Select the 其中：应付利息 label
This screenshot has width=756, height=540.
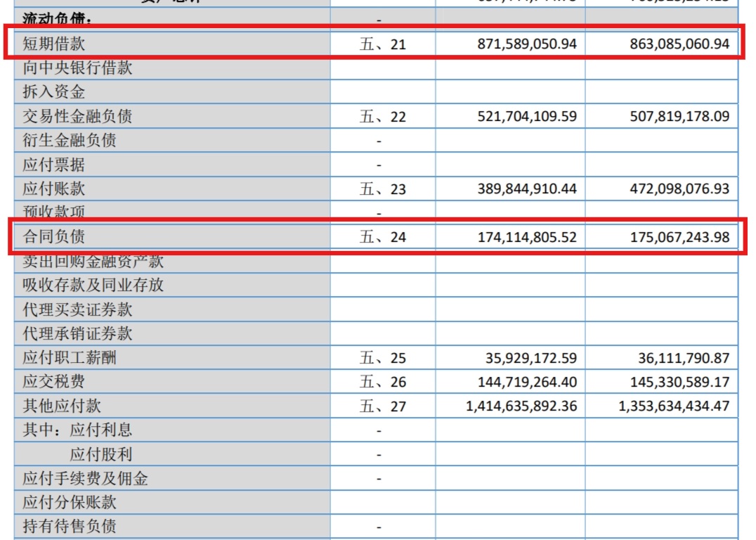pyautogui.click(x=77, y=430)
